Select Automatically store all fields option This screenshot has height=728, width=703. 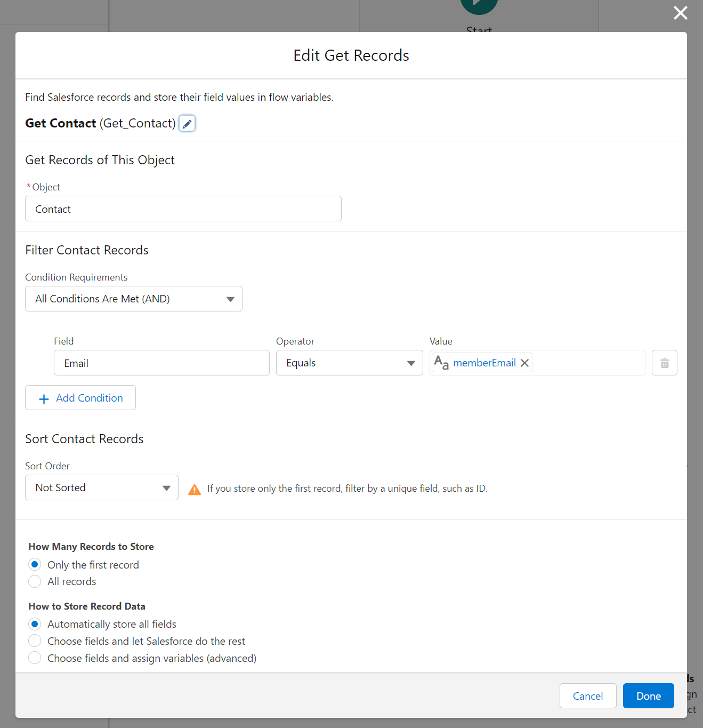tap(35, 624)
